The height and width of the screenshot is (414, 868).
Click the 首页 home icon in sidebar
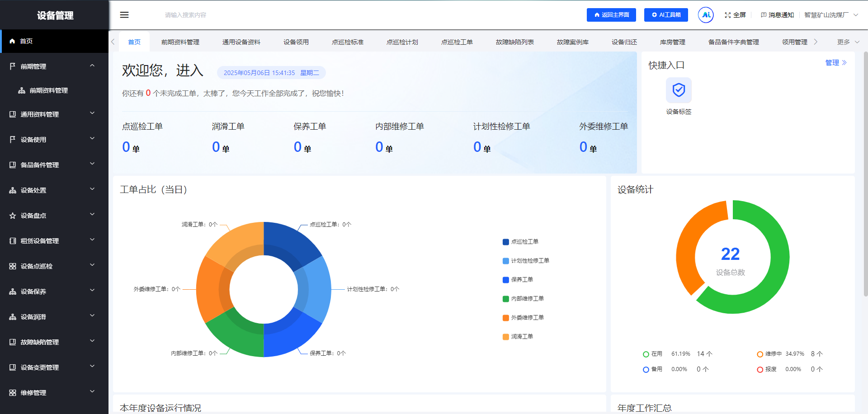tap(13, 41)
